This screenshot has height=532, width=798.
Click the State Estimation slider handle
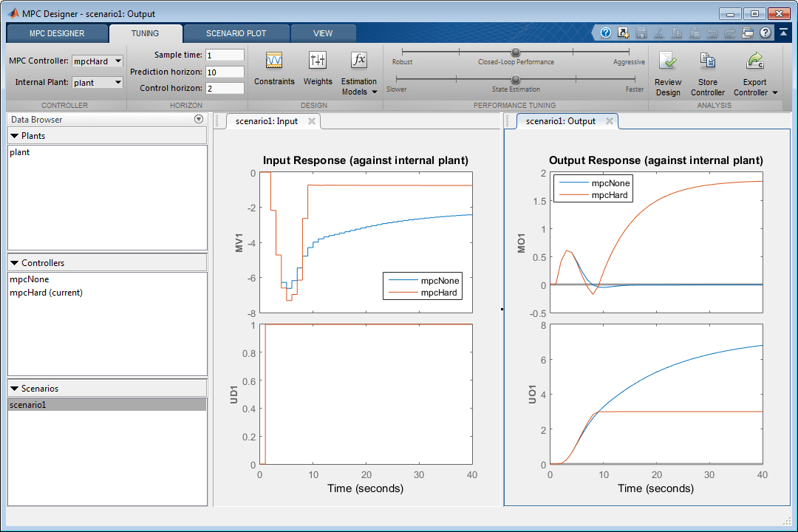516,79
